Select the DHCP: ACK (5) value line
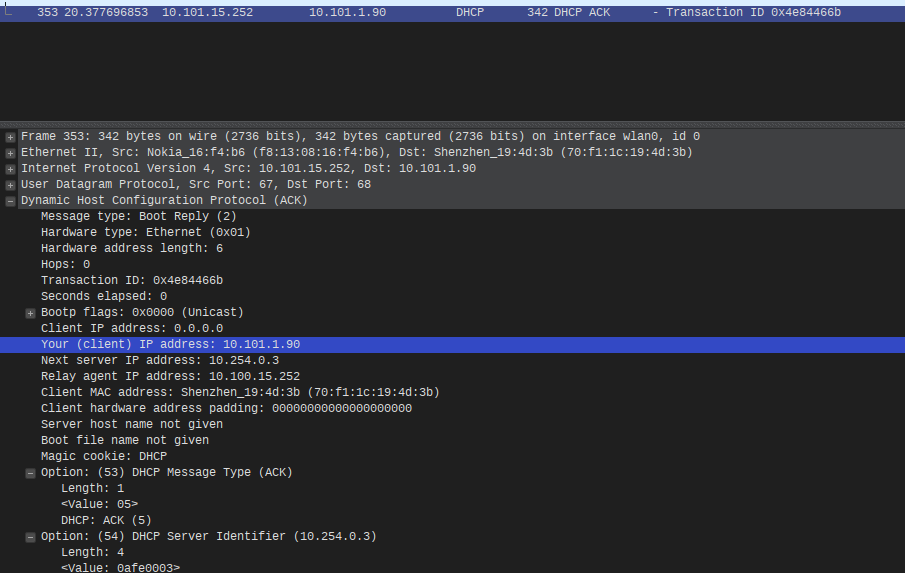This screenshot has height=573, width=905. click(106, 521)
